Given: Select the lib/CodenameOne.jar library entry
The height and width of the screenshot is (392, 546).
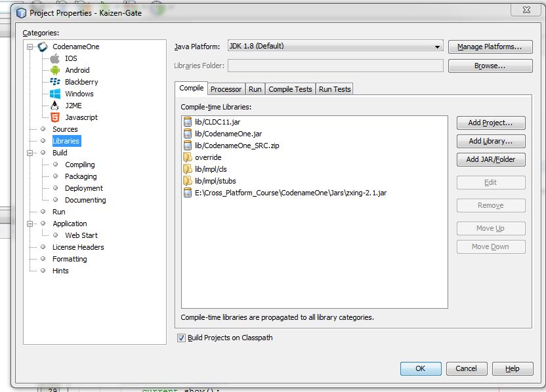Looking at the screenshot, I should 228,134.
